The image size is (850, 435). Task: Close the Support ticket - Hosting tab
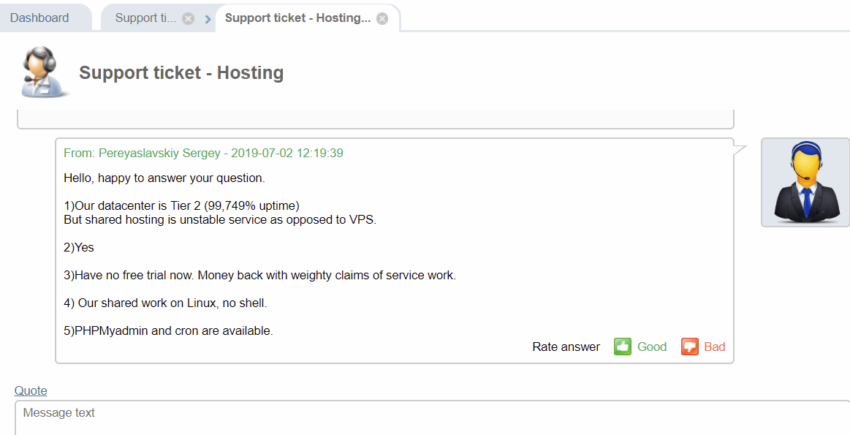(x=382, y=18)
